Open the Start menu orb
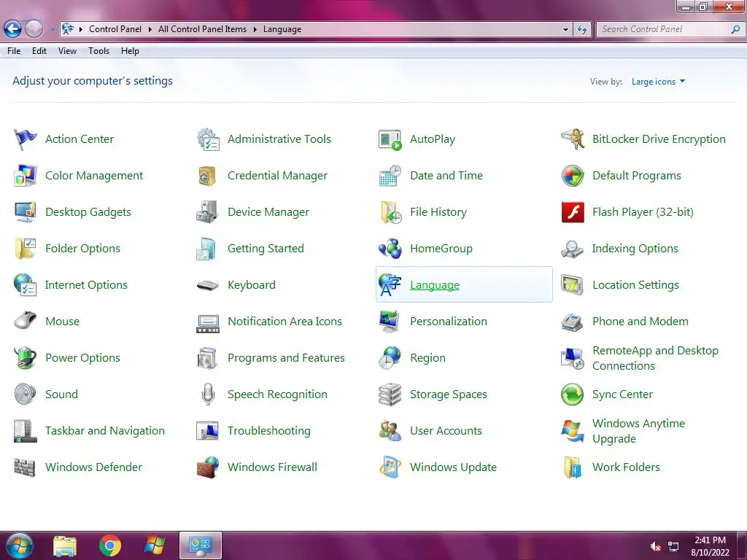This screenshot has width=747, height=560. click(x=20, y=545)
